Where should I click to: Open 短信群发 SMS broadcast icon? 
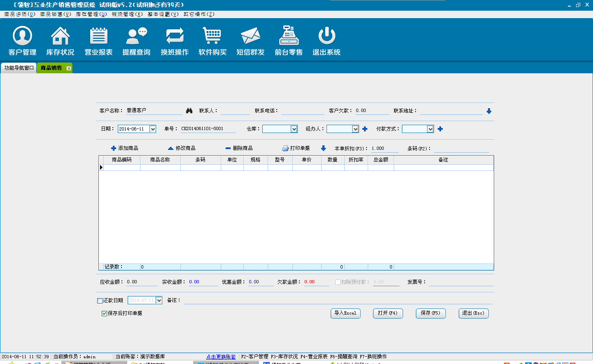[250, 40]
